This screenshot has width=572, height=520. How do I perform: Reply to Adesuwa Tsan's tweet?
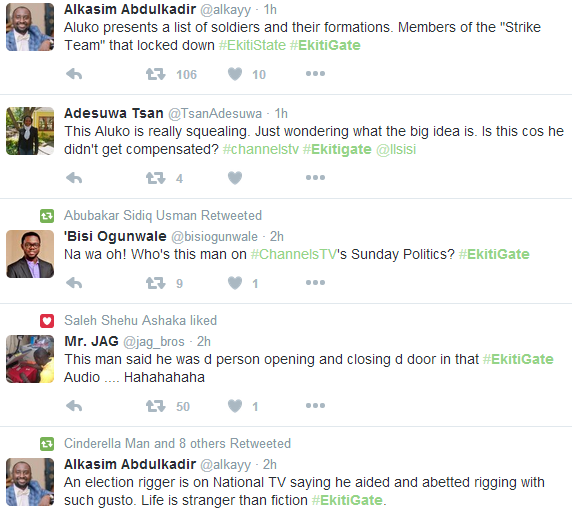point(74,178)
